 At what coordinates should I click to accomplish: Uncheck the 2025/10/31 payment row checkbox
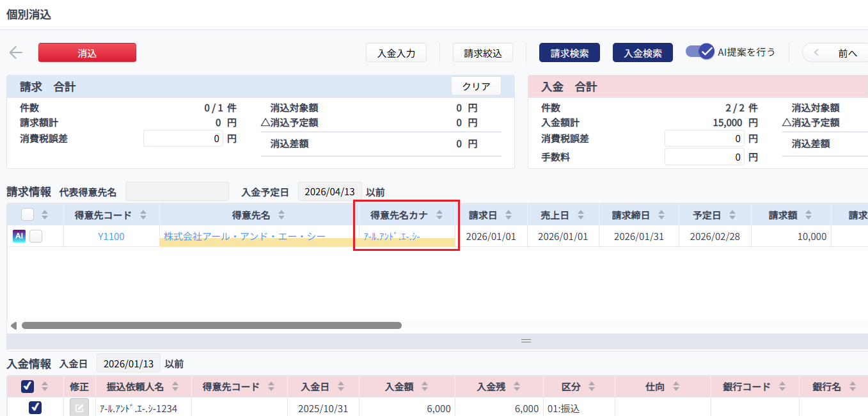point(35,408)
